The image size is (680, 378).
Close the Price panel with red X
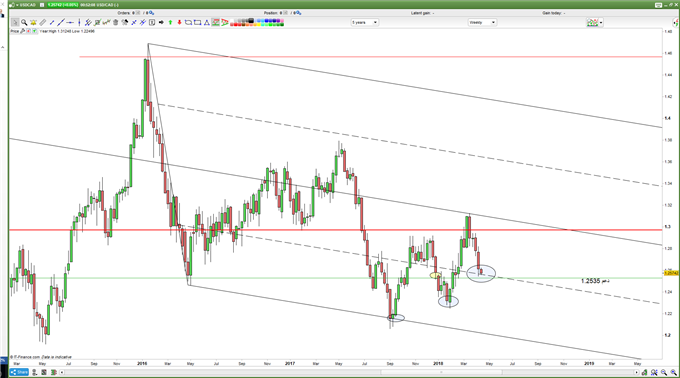click(28, 31)
